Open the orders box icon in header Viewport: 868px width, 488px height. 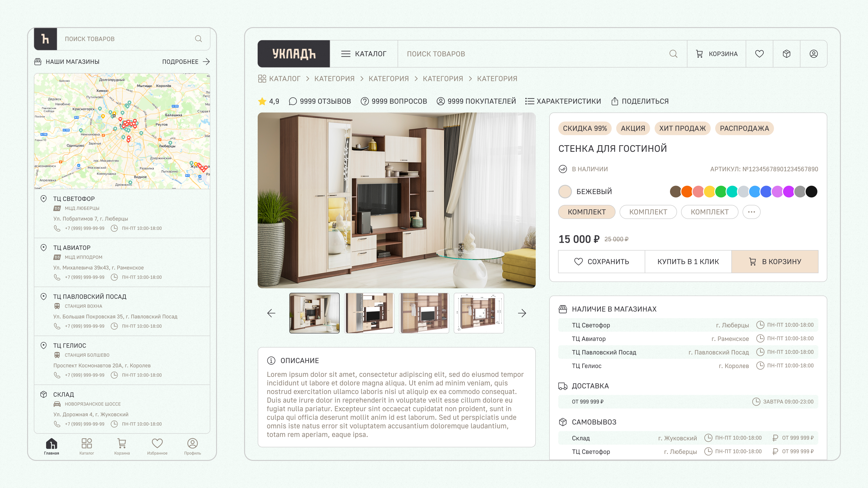pos(786,54)
